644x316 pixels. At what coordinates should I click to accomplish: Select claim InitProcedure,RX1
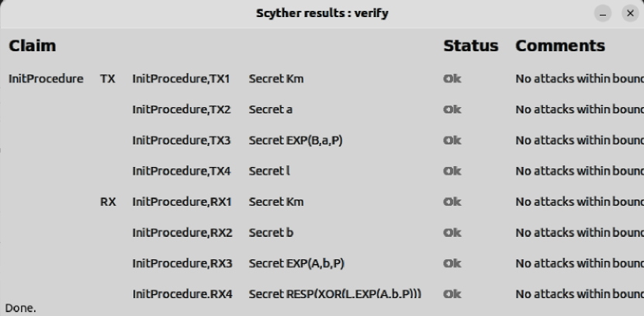pos(182,202)
